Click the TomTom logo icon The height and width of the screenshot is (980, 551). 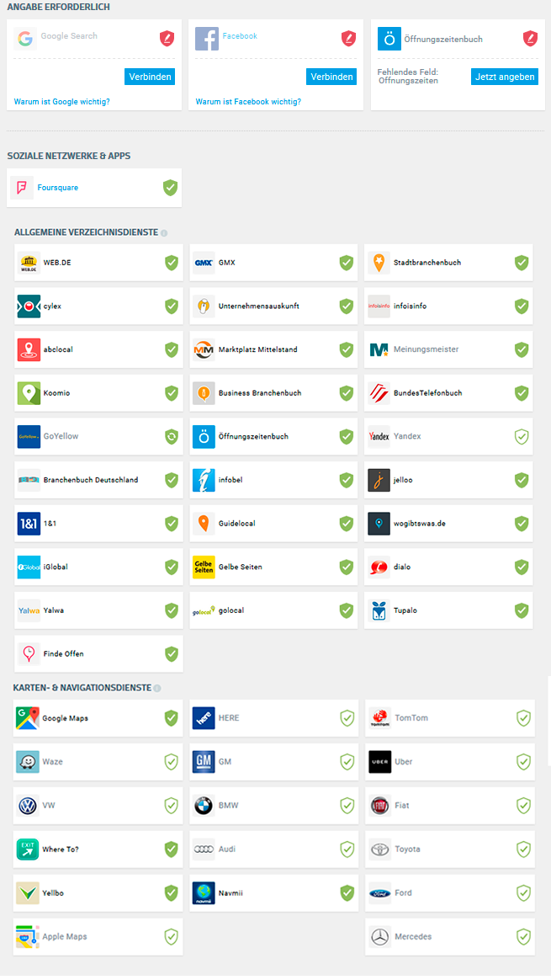(x=380, y=718)
